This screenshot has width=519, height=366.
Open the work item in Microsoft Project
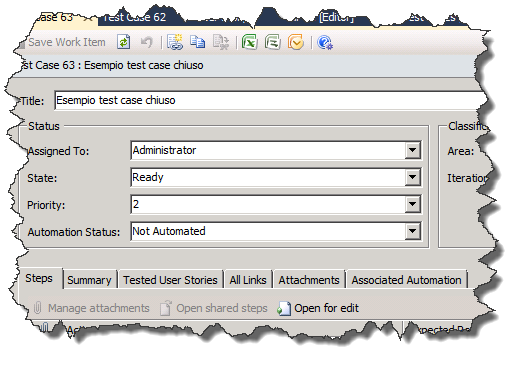273,42
